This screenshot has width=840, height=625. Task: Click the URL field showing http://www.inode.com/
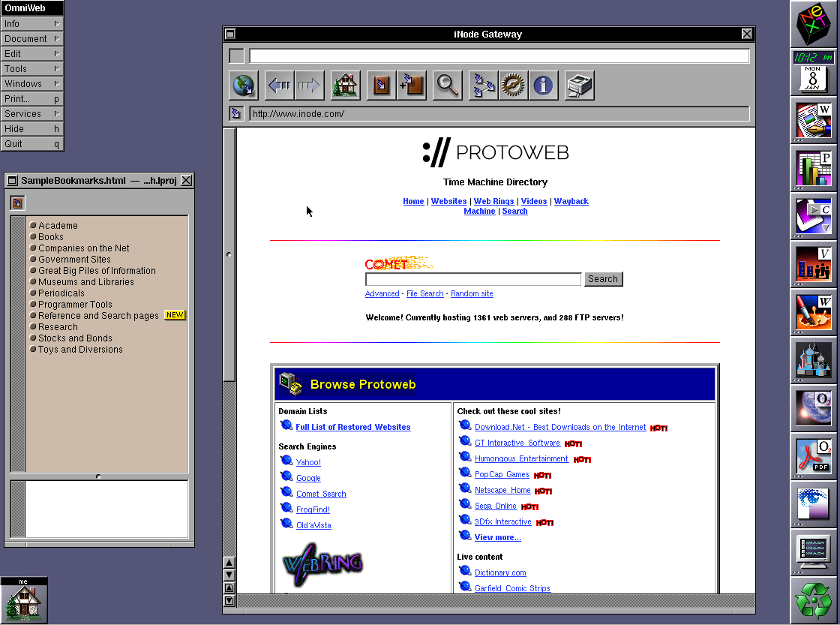point(499,113)
